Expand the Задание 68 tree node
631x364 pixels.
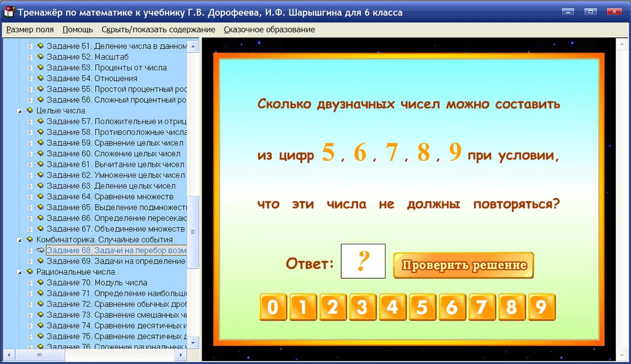[30, 251]
